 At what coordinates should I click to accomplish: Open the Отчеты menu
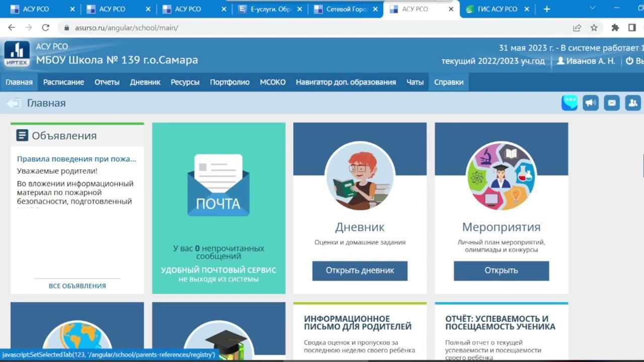tap(107, 82)
